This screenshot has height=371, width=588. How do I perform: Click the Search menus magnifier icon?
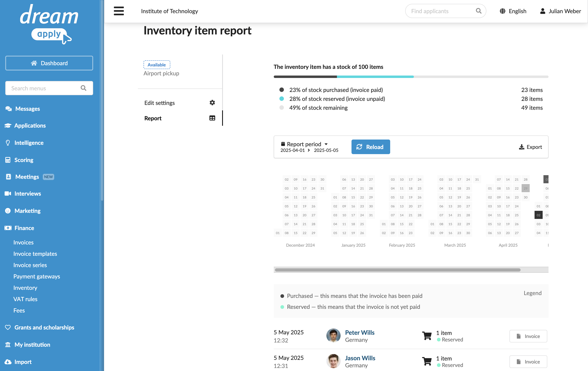(x=83, y=88)
